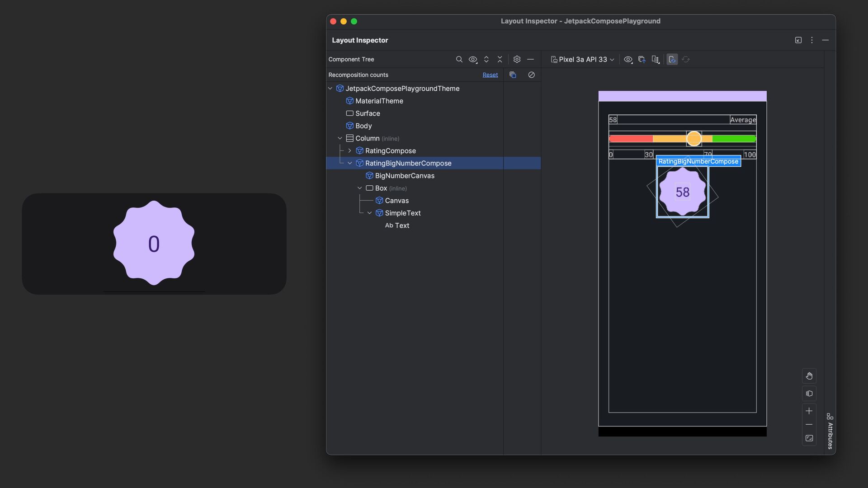The height and width of the screenshot is (488, 868).
Task: Open the Attributes side tab
Action: [830, 431]
